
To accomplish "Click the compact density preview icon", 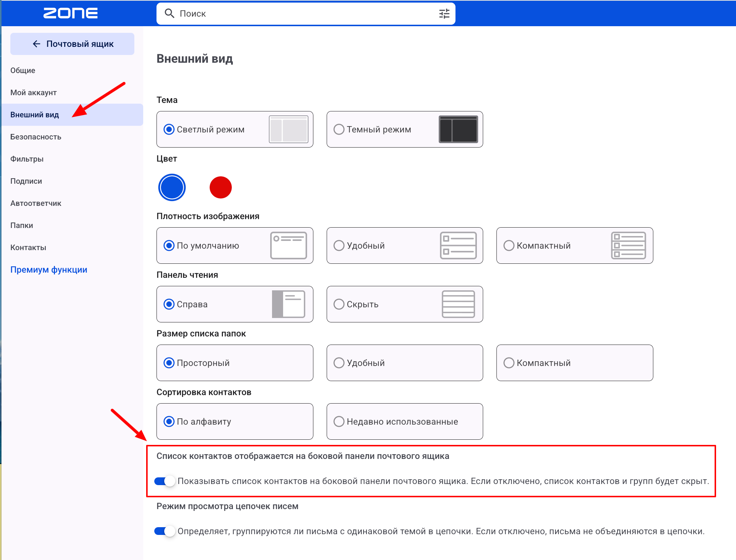I will coord(628,245).
